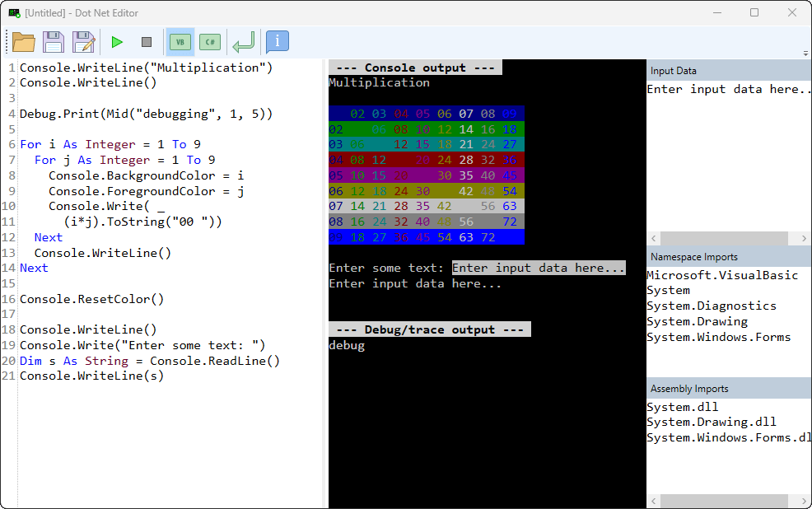
Task: Click Input Data scrollbar left arrow
Action: (654, 238)
